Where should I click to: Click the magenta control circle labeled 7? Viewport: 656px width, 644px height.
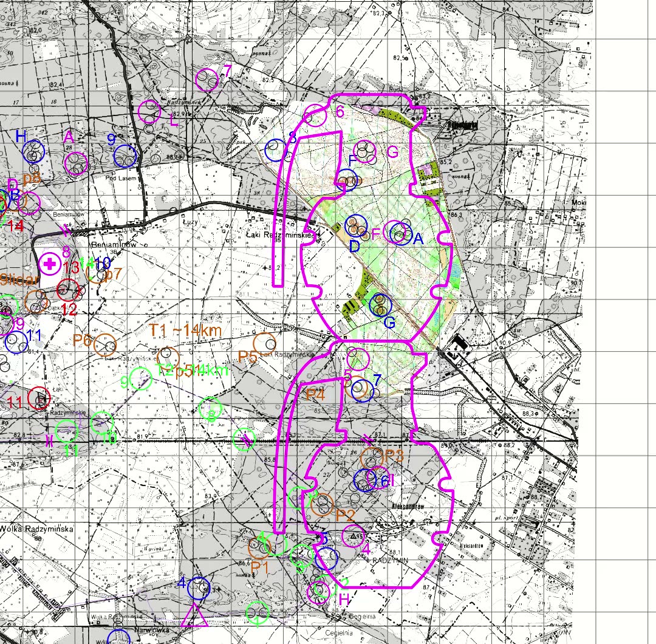207,80
